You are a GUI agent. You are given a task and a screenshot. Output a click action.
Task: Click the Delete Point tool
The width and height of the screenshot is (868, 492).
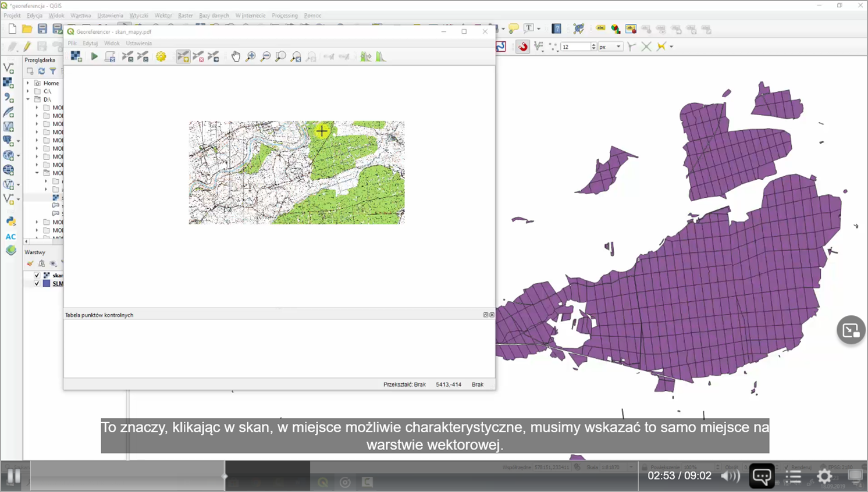click(198, 56)
